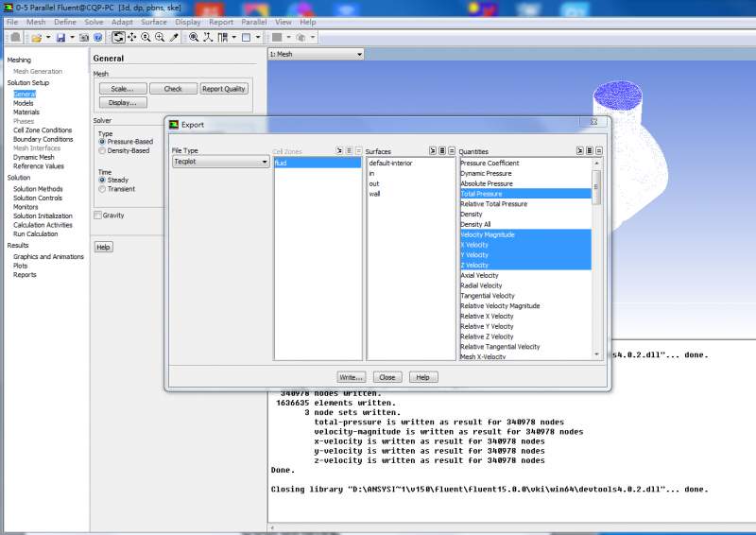Click the camera save picture icon

coord(83,37)
